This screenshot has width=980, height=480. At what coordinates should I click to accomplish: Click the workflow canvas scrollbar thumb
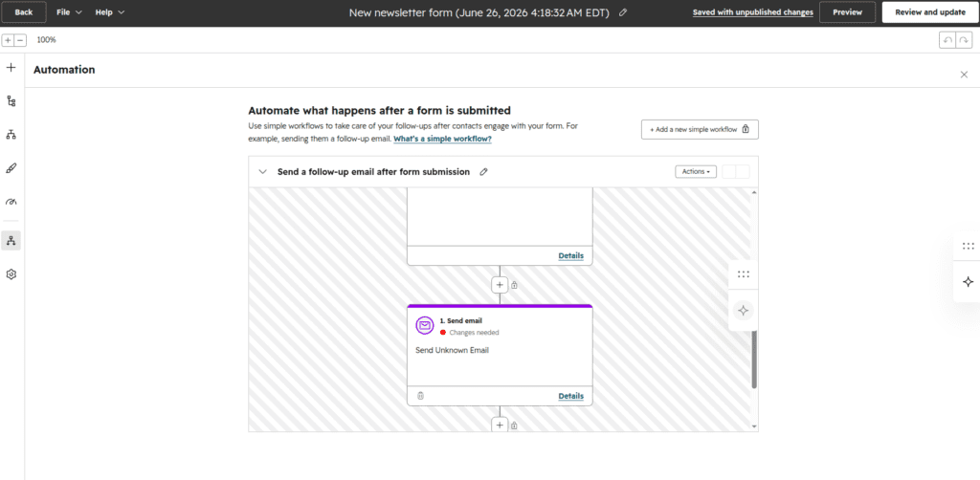[754, 359]
